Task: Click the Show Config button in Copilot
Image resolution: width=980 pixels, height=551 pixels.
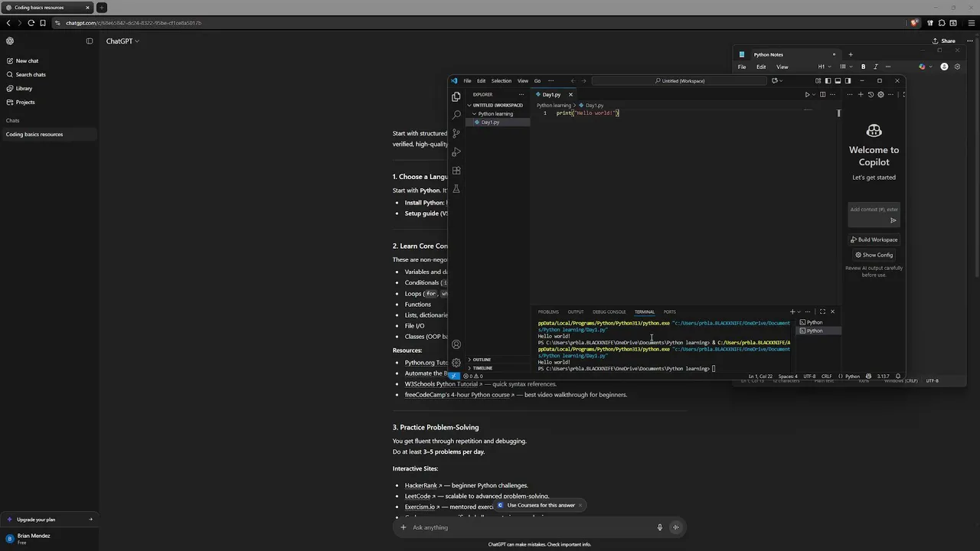Action: point(874,255)
